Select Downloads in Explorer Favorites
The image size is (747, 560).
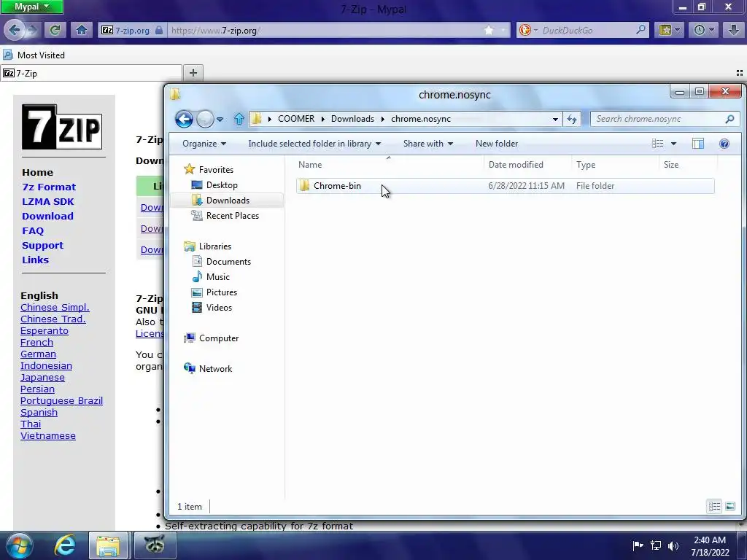227,200
